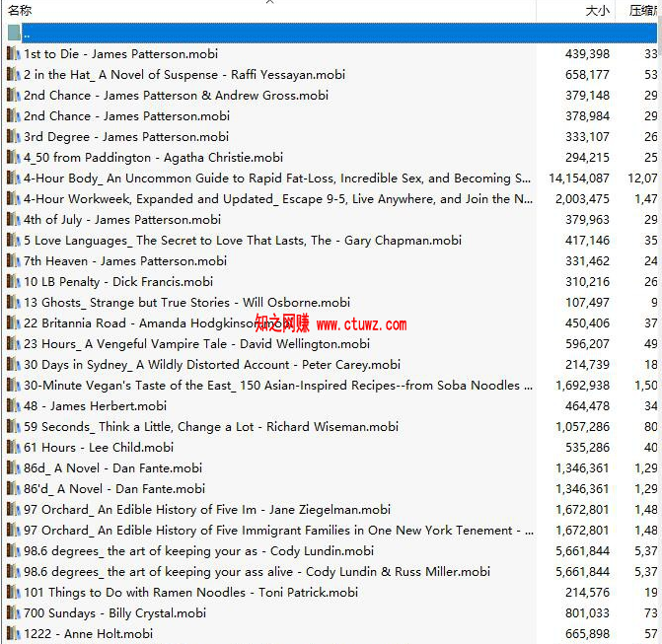Click the book icon of 7th Heaven
Image resolution: width=662 pixels, height=644 pixels.
point(13,260)
